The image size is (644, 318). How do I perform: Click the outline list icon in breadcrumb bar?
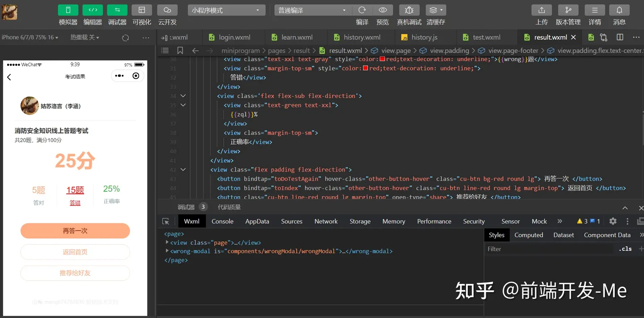tap(165, 51)
